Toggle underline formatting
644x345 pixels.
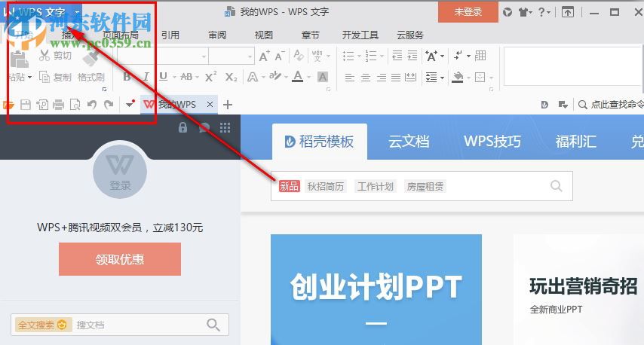163,77
